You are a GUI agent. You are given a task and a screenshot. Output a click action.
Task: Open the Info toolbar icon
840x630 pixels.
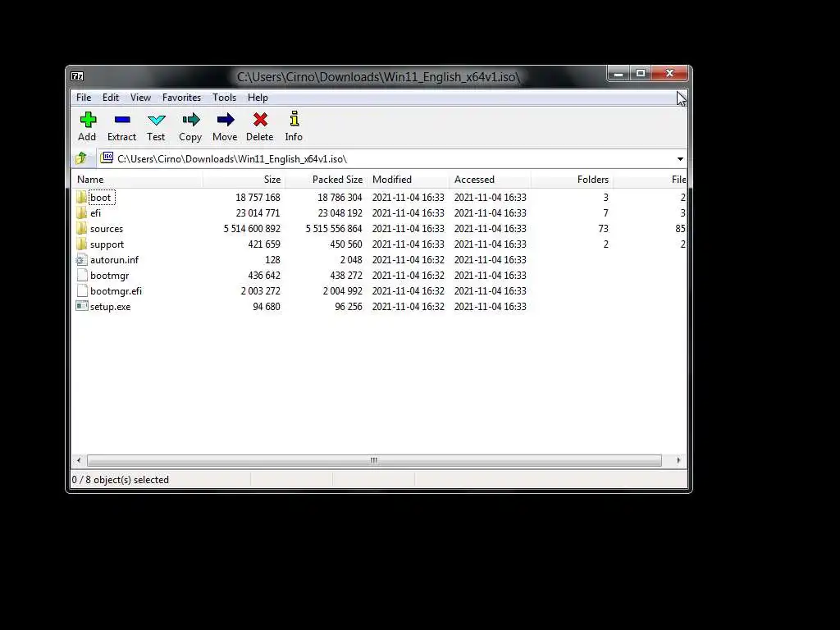point(294,118)
